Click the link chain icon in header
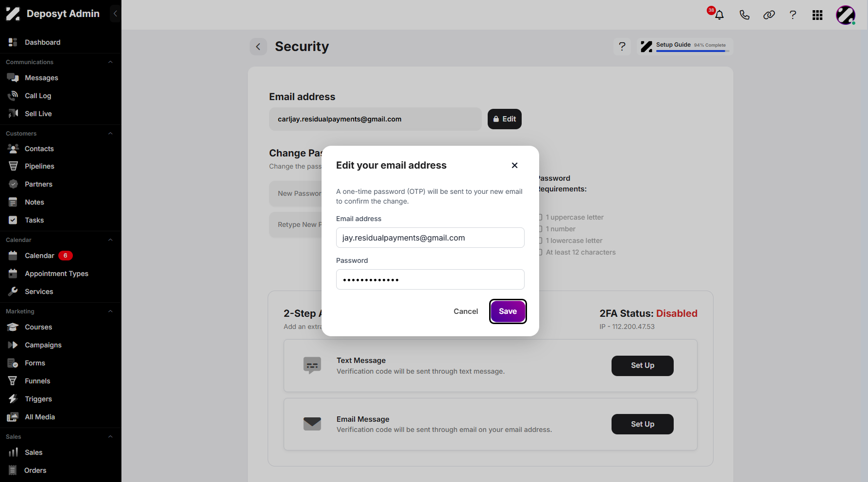This screenshot has width=868, height=482. pos(769,15)
